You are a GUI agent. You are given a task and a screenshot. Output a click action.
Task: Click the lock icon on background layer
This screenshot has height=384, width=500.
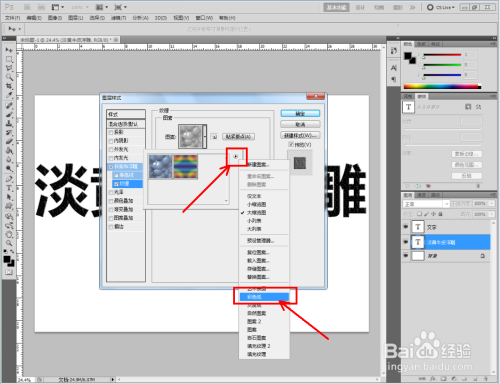click(x=482, y=256)
